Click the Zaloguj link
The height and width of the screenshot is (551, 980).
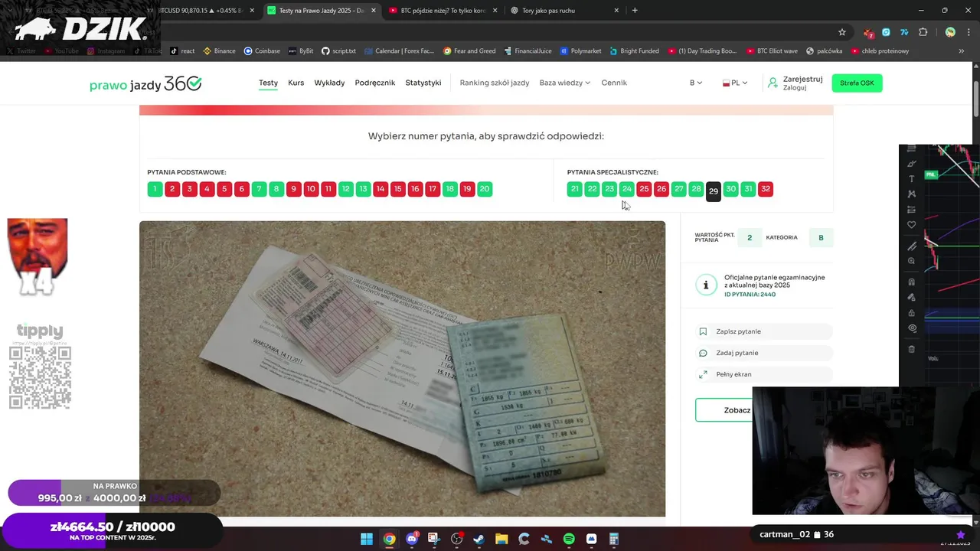(x=794, y=88)
